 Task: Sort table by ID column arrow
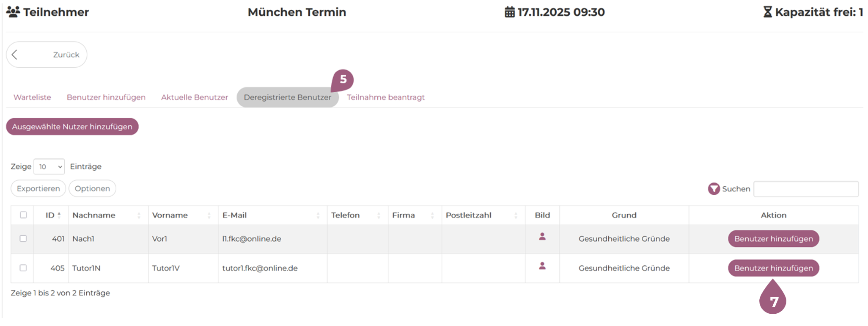point(59,215)
